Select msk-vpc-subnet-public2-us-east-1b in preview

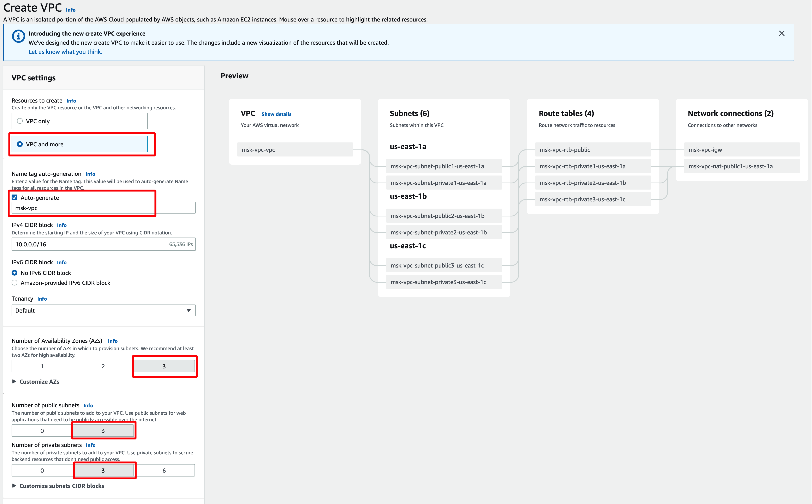pos(444,216)
